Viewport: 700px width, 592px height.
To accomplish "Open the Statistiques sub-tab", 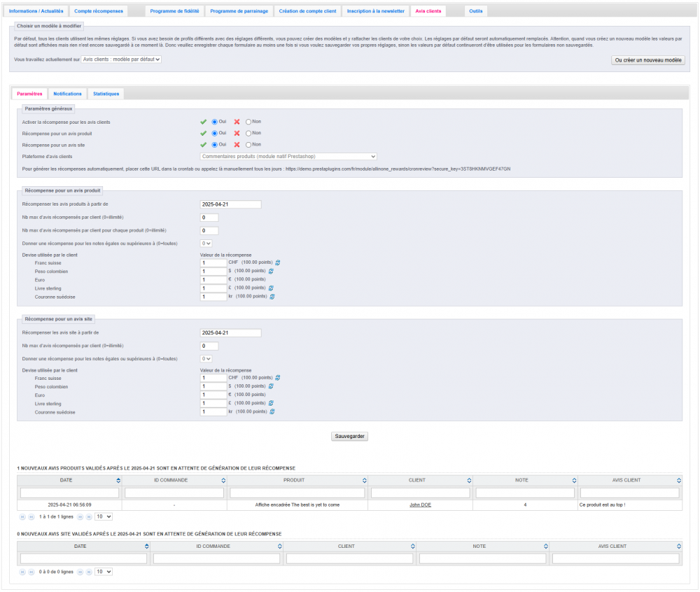I will [106, 94].
